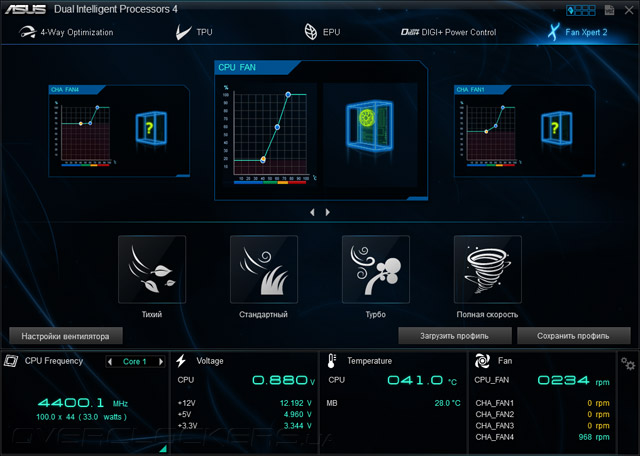Close the Dual Intelligent Processors window
The width and height of the screenshot is (640, 456).
click(629, 10)
